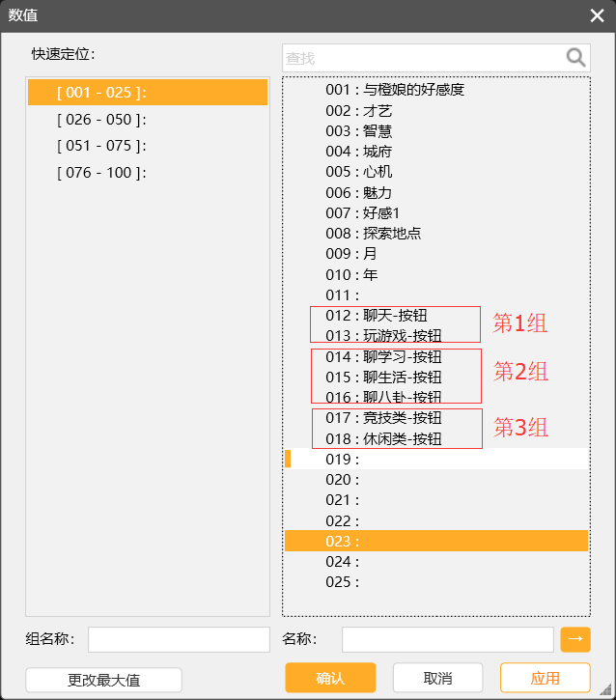
Task: Select the [ 051 - 075 ] group
Action: tap(101, 146)
